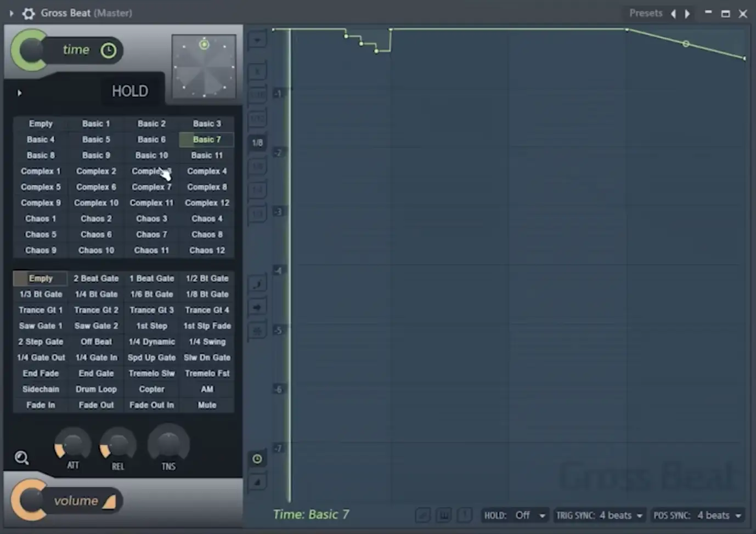The width and height of the screenshot is (756, 534).
Task: Open the plugin settings gear icon
Action: [29, 13]
